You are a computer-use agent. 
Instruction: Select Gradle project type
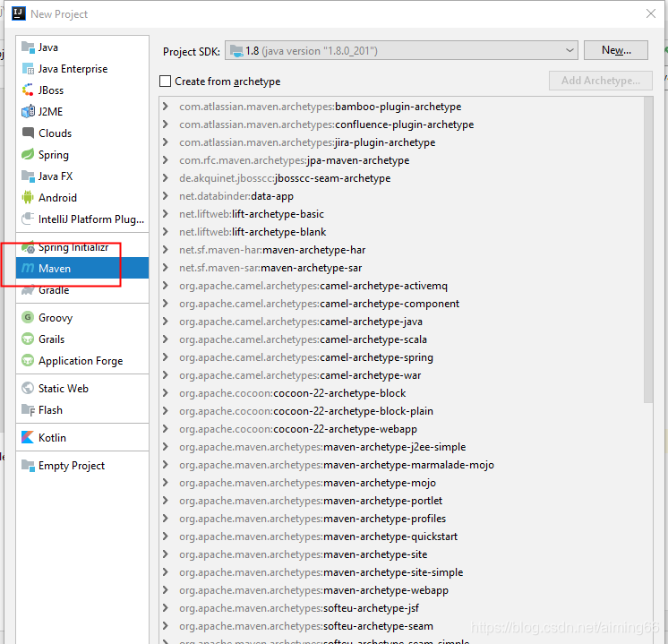(x=54, y=290)
